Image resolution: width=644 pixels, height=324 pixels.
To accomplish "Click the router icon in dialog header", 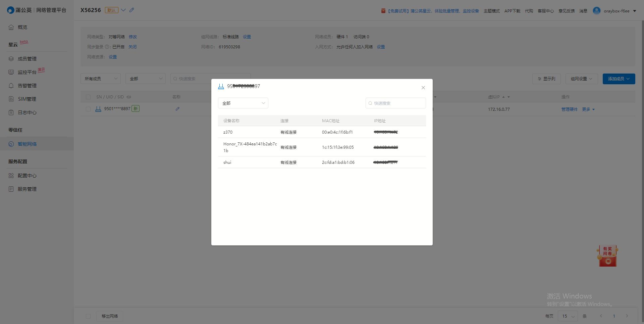I will click(x=221, y=87).
